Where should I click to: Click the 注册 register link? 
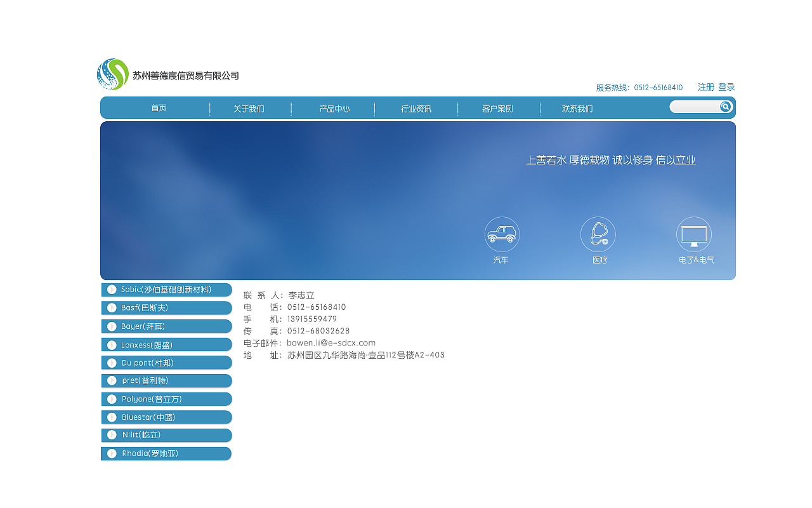tap(706, 87)
